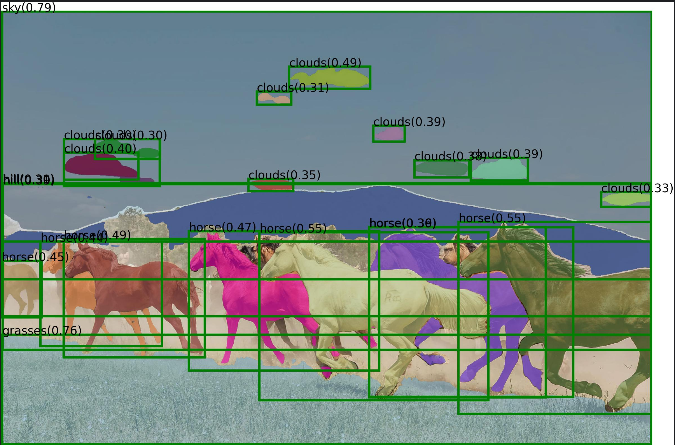Pick the small peach cloud mask
The height and width of the screenshot is (445, 675).
(274, 99)
